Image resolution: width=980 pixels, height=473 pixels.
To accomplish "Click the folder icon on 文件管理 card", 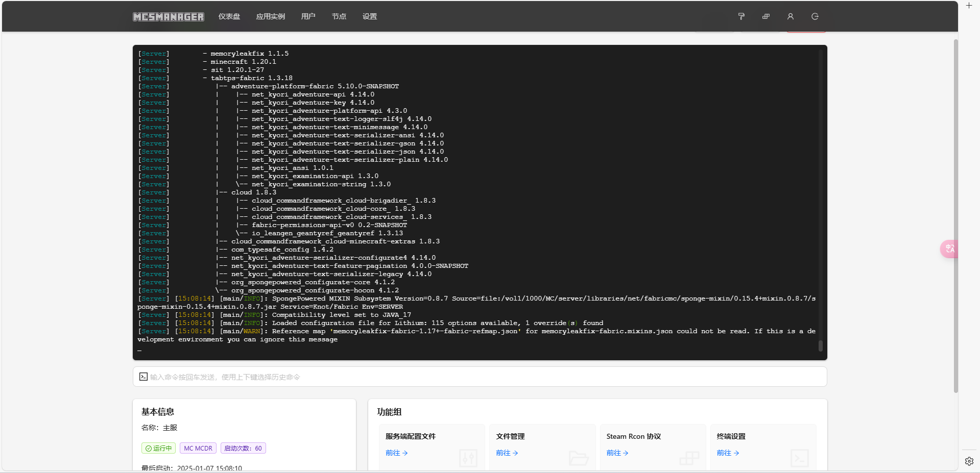I will coord(579,458).
